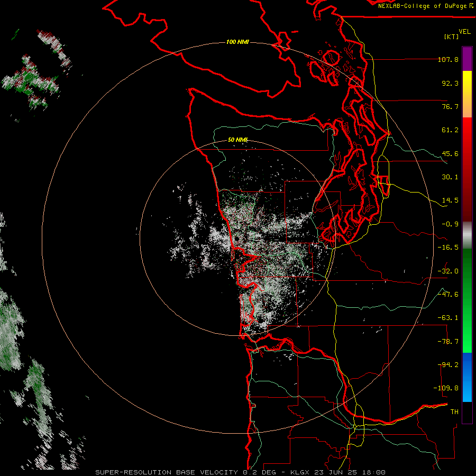Click the NEXLAB-College of DuPage label

(x=422, y=6)
